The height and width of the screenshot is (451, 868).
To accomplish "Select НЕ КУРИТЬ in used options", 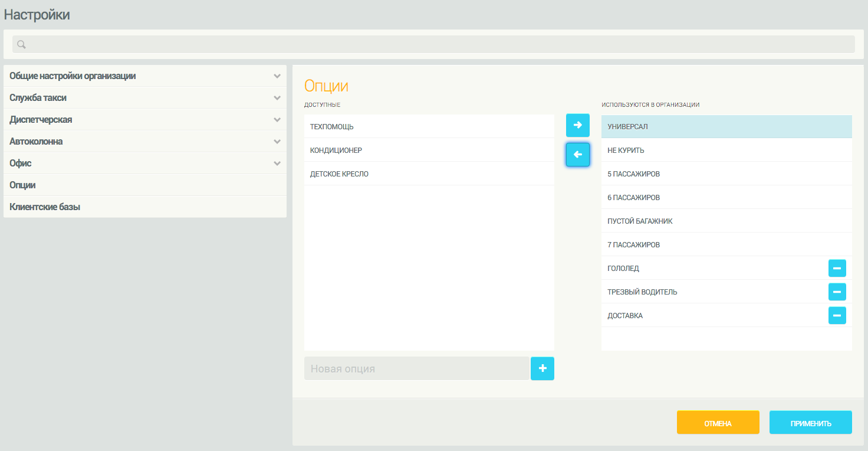I will [x=626, y=151].
